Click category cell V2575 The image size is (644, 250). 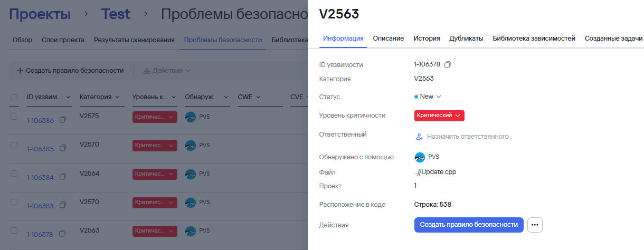click(x=89, y=116)
